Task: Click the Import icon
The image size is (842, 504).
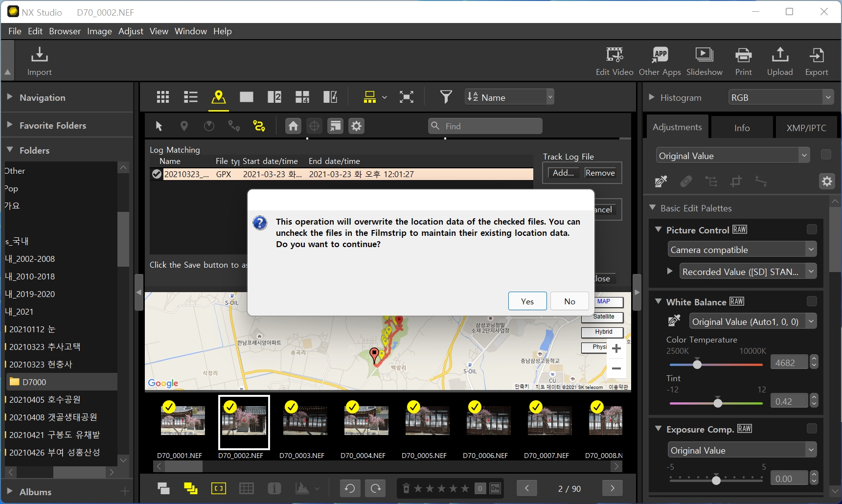Action: tap(39, 55)
